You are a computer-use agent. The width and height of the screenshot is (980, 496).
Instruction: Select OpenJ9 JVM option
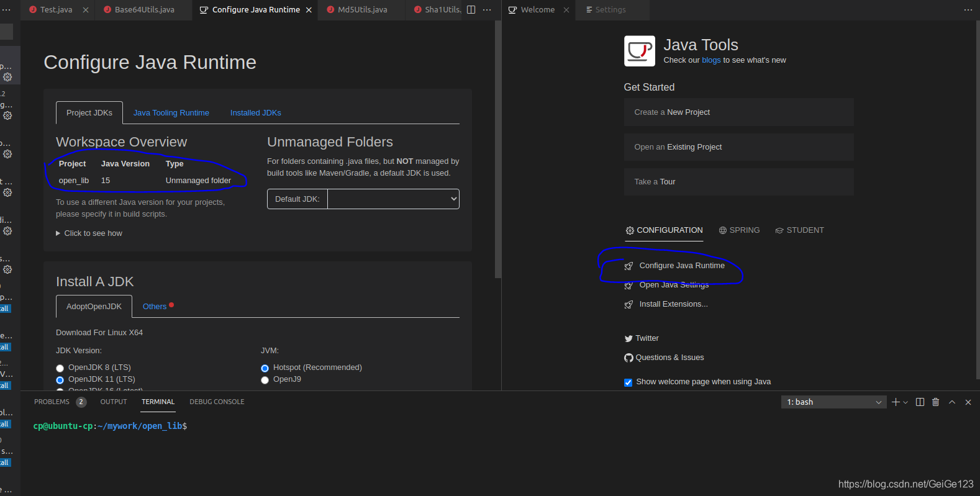coord(265,380)
